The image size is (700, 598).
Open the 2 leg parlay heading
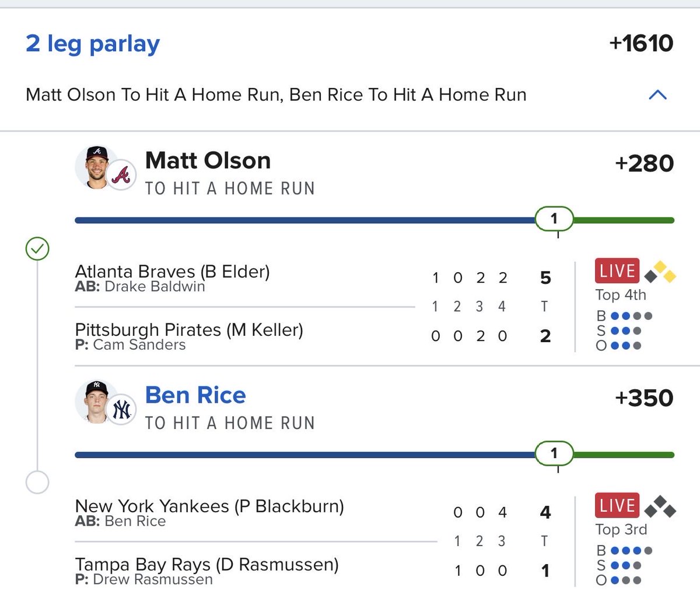pos(93,44)
